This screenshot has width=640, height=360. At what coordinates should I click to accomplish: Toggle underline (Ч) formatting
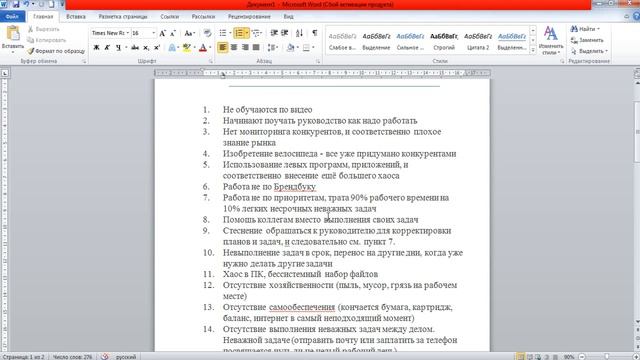(x=118, y=48)
